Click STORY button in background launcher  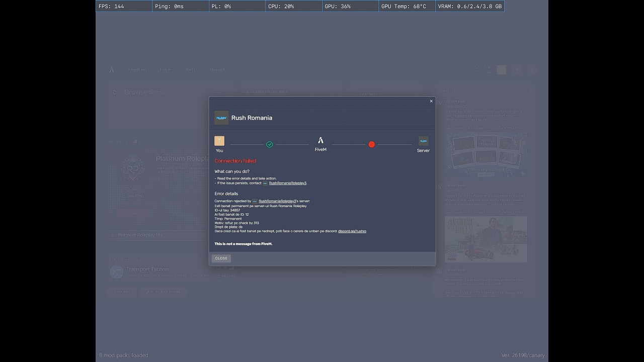(x=121, y=292)
